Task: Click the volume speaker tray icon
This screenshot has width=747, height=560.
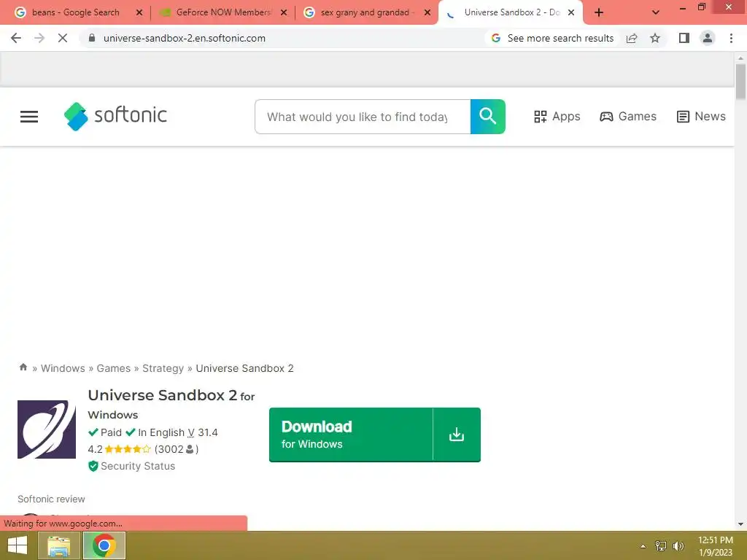Action: (x=678, y=546)
